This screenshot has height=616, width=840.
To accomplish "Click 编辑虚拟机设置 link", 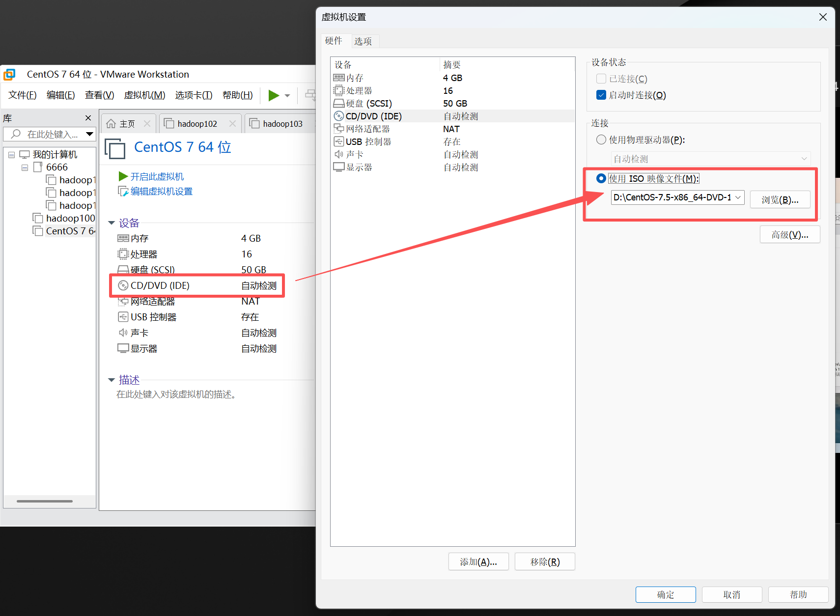I will 162,191.
